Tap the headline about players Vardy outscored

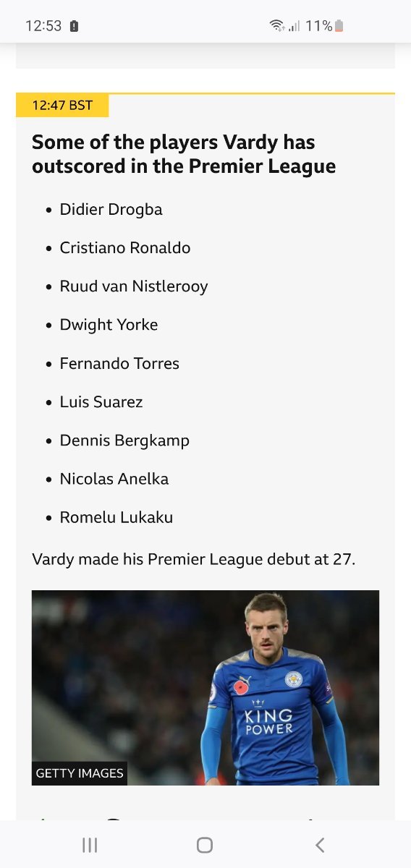184,154
